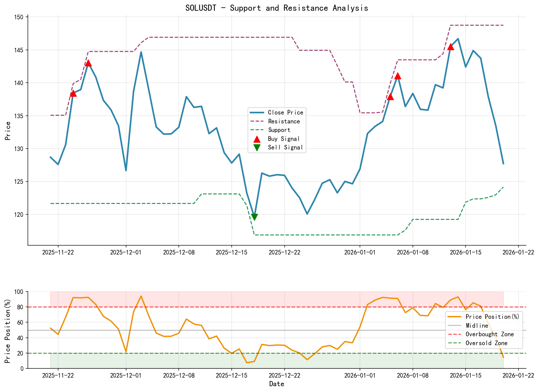The width and height of the screenshot is (539, 392).
Task: Click the buy marker near 2026-01-13 peak
Action: [x=451, y=47]
